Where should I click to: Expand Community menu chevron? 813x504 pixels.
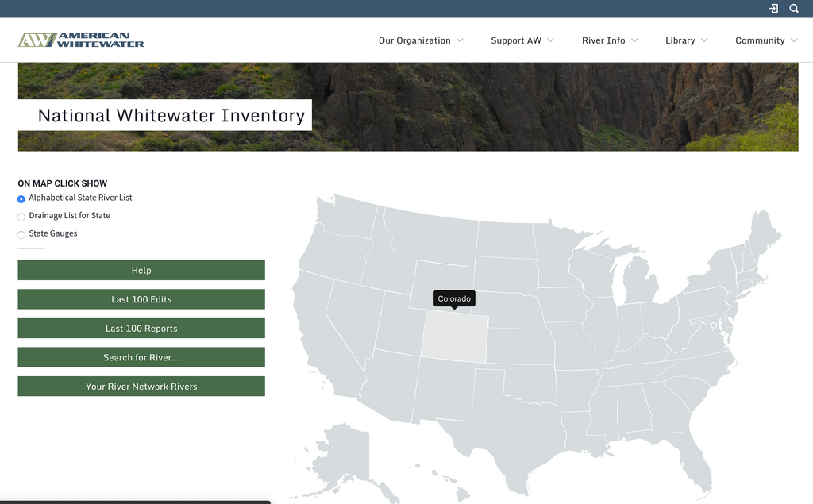click(793, 40)
